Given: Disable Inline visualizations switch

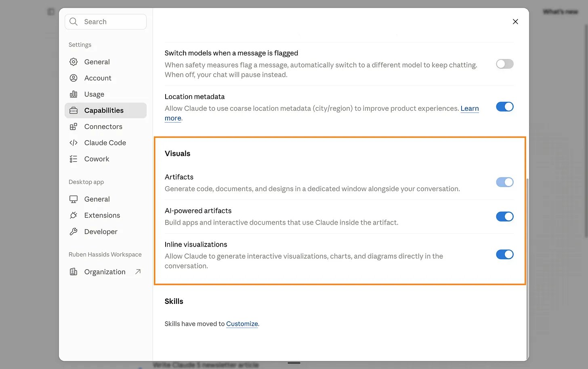Looking at the screenshot, I should click(505, 254).
